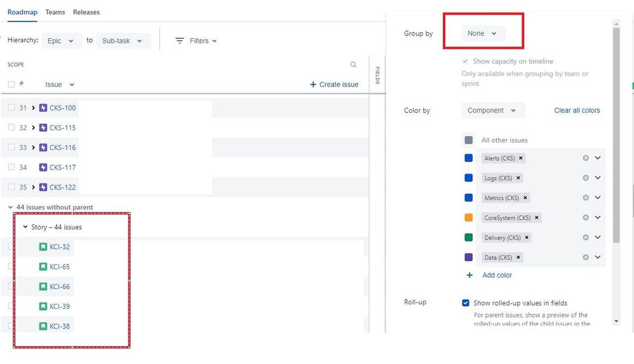This screenshot has width=634, height=364.
Task: Open issue link CKS-117
Action: (x=63, y=168)
